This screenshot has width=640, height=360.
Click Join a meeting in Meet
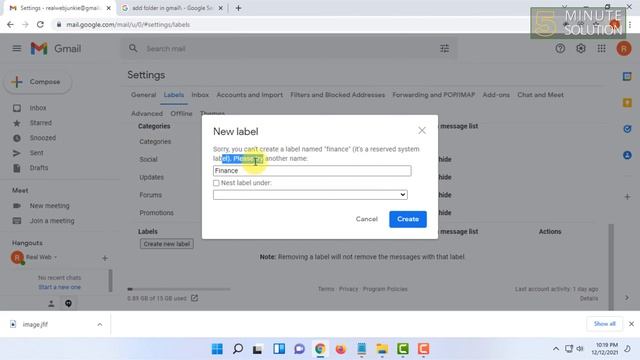(x=52, y=221)
